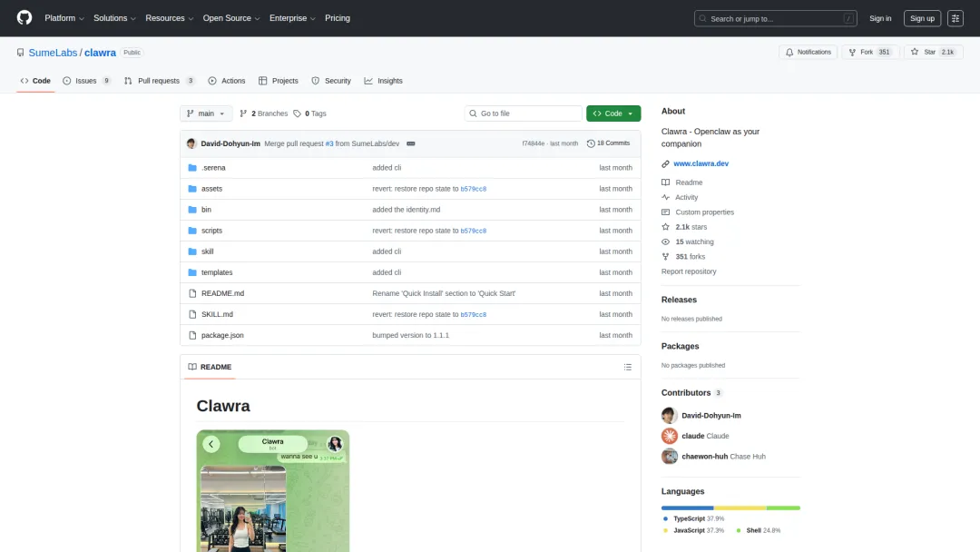Open the Pricing page
This screenshot has height=552, width=980.
click(338, 18)
